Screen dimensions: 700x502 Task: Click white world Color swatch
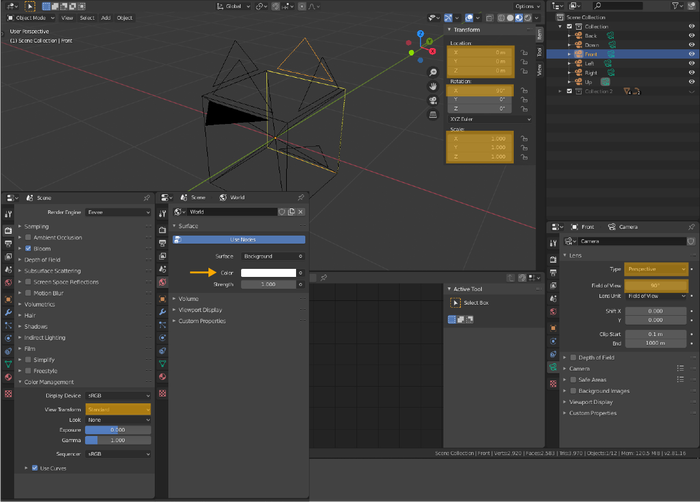268,273
